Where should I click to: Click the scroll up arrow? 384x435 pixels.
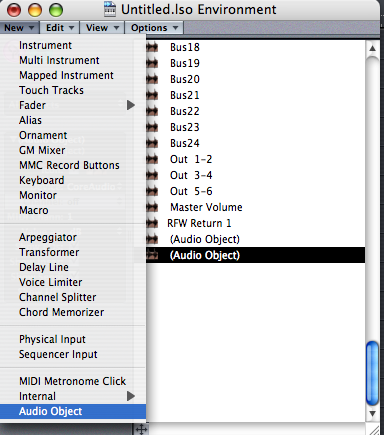pyautogui.click(x=372, y=49)
